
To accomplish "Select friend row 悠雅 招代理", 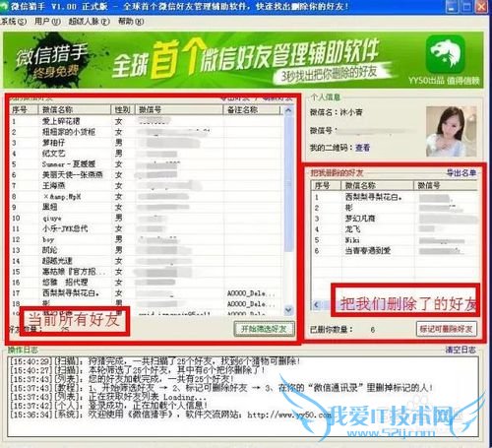I will tap(147, 283).
